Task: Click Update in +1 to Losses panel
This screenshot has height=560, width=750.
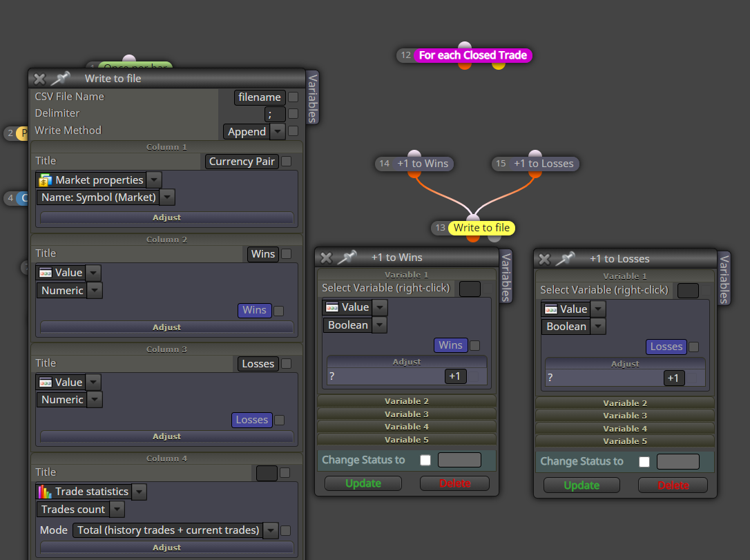Action: 581,485
